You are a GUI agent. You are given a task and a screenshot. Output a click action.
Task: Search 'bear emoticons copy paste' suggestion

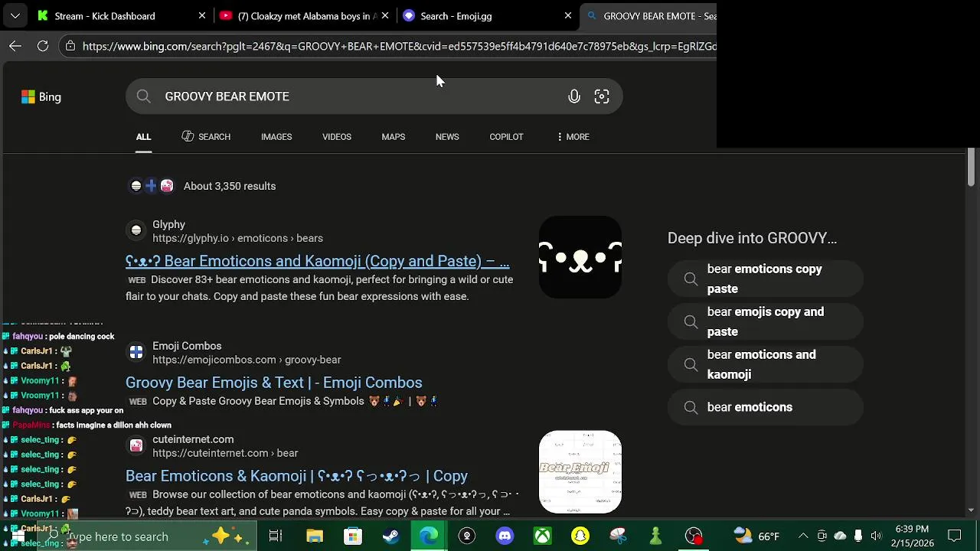[766, 279]
